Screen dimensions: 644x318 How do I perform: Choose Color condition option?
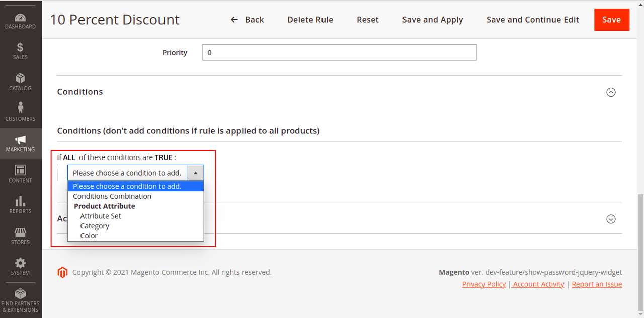click(x=136, y=235)
